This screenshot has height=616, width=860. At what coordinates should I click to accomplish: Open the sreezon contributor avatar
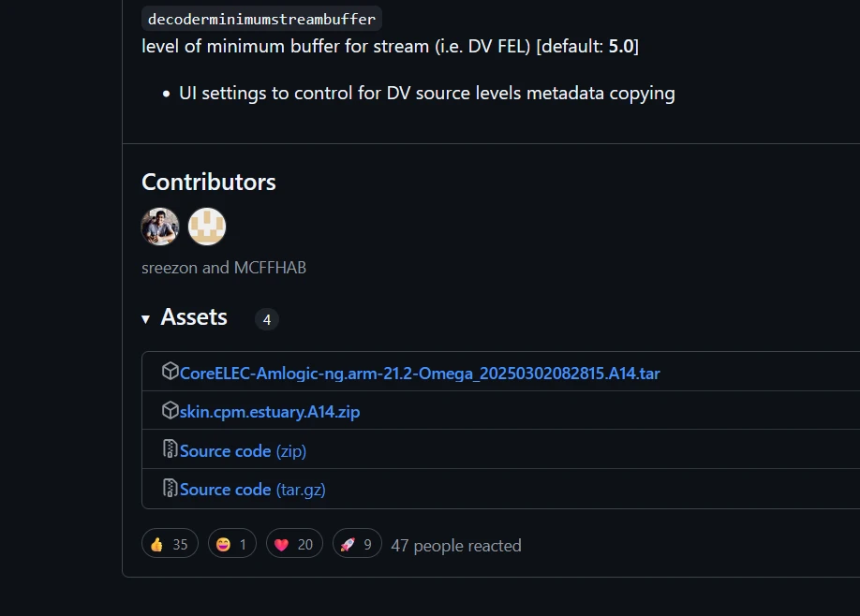[160, 227]
